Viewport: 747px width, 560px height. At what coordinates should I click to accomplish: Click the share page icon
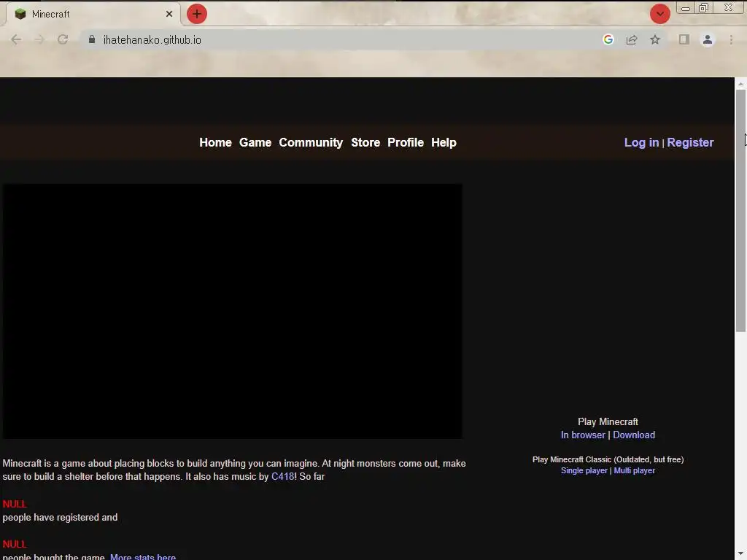(x=632, y=39)
